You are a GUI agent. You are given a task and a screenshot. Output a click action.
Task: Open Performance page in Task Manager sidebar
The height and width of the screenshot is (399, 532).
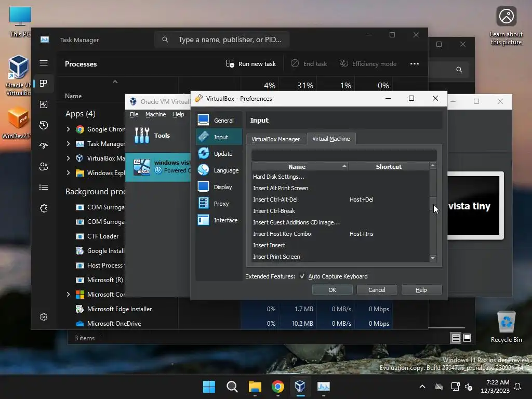pyautogui.click(x=44, y=104)
